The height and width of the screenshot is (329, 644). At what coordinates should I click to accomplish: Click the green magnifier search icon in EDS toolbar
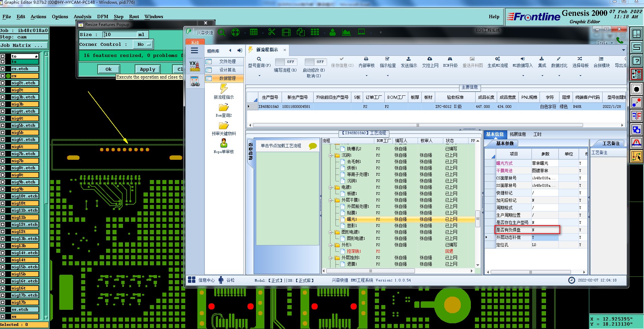coord(221,32)
